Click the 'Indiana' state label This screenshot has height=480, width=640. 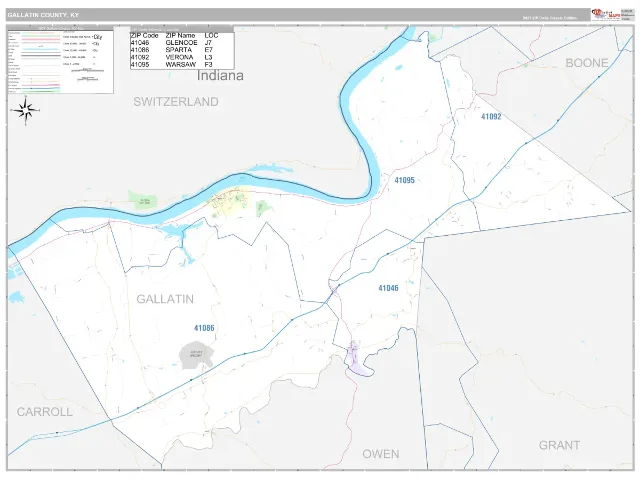[220, 76]
